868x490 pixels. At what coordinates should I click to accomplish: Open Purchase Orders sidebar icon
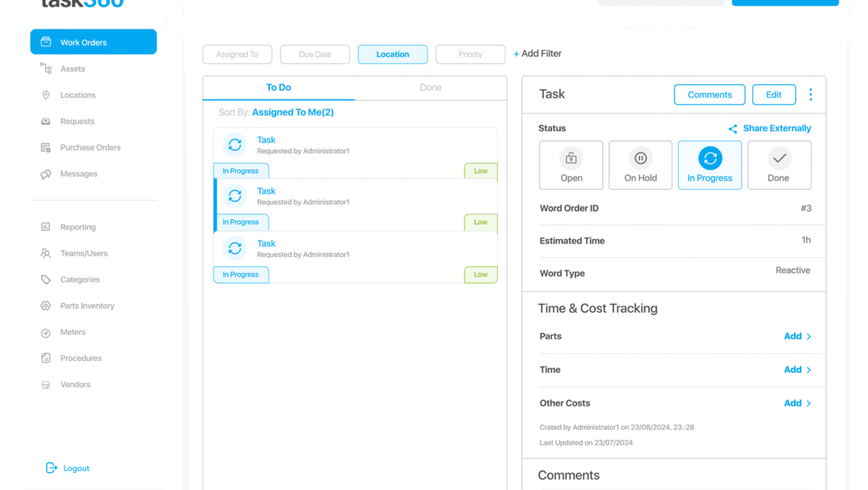[x=46, y=148]
